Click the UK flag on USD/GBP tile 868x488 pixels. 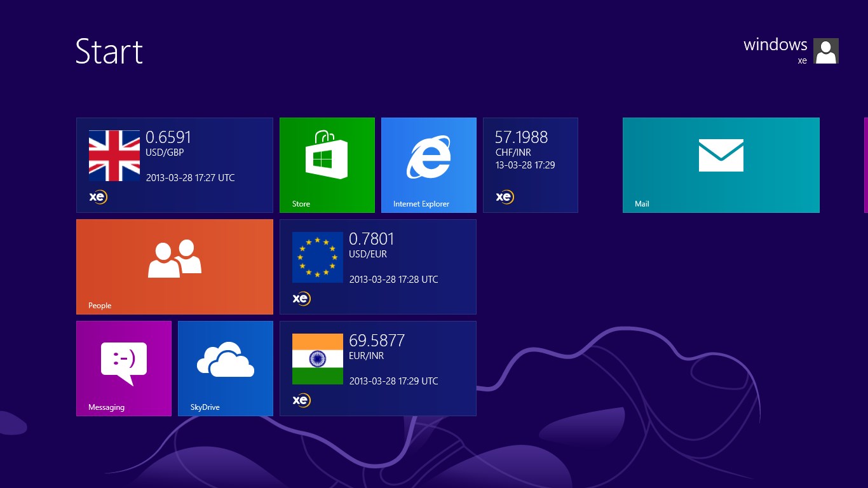114,156
